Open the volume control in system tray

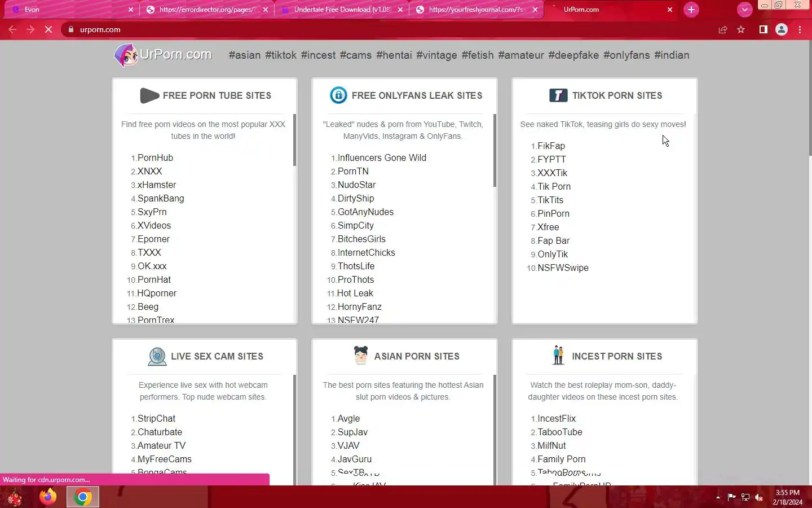pyautogui.click(x=759, y=497)
